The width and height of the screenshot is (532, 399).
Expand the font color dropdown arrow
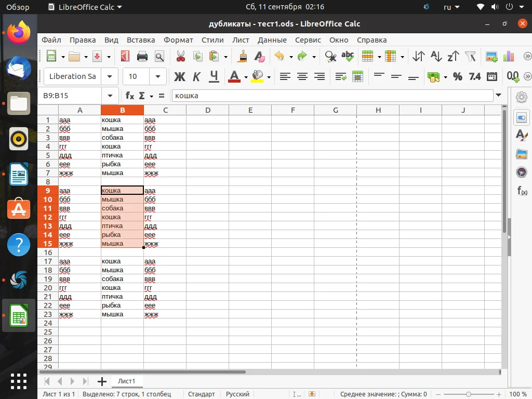(245, 76)
